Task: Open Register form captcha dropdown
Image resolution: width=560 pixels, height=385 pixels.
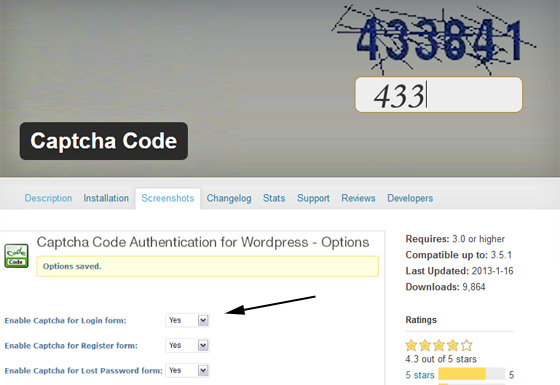Action: tap(188, 345)
